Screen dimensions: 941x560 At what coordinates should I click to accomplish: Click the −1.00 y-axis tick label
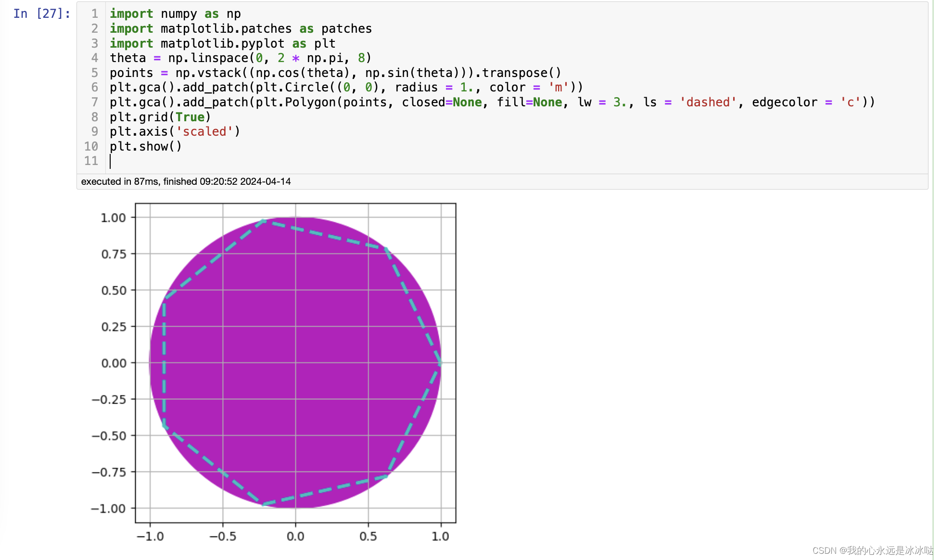(x=109, y=509)
